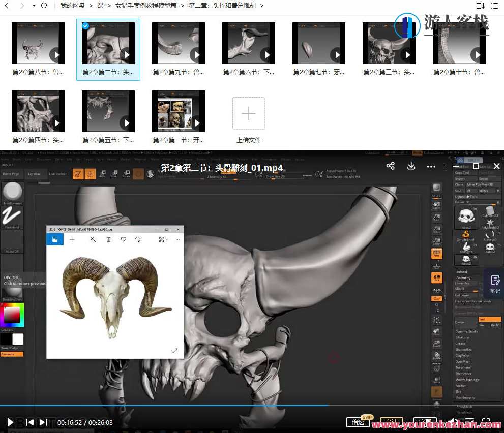Open the 第2章第八节 video thumbnail
Screen dimensions: 504x433
click(x=38, y=43)
